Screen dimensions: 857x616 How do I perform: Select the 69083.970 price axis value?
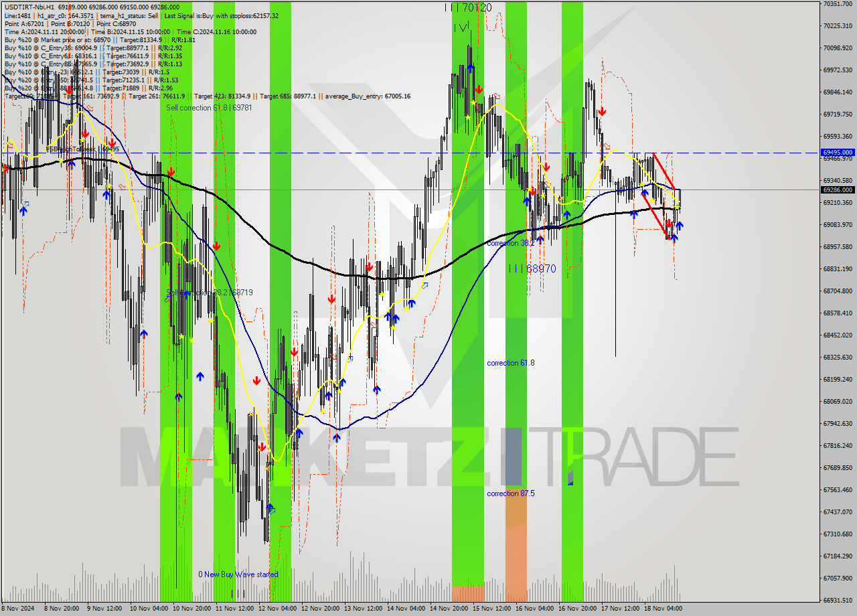(x=838, y=225)
